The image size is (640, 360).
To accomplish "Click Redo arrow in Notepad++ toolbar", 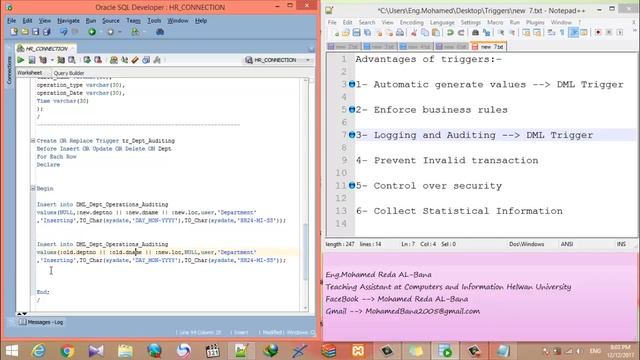I will [461, 33].
